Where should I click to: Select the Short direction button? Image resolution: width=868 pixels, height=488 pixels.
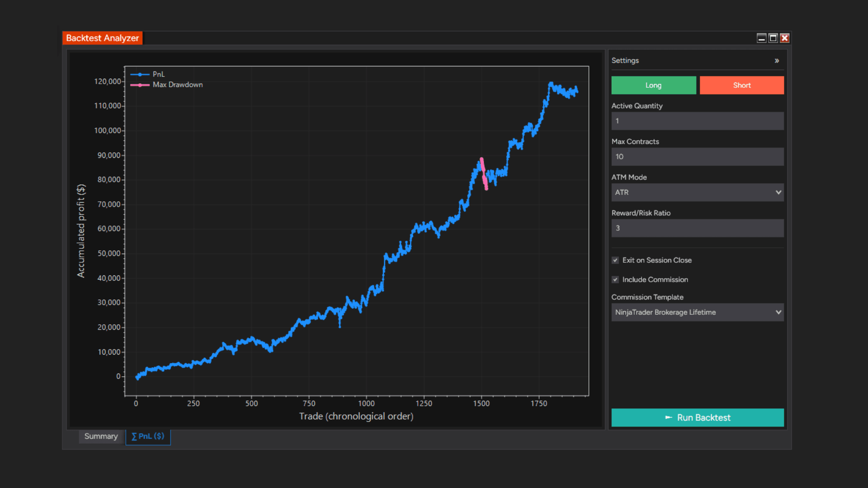(x=742, y=85)
